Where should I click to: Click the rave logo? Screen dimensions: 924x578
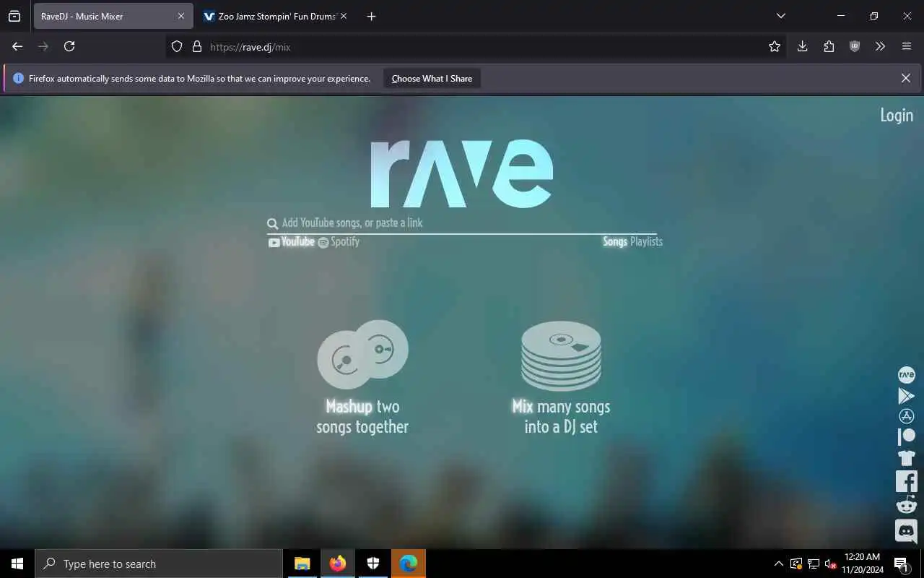click(461, 173)
